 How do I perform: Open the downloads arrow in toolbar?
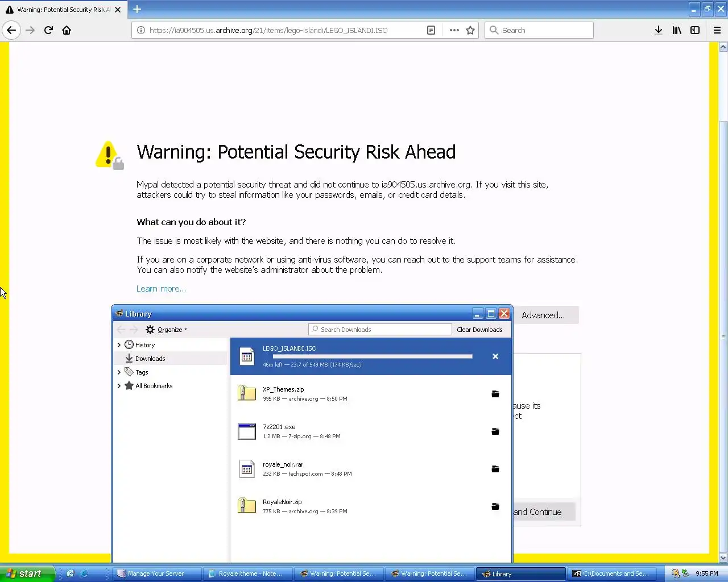click(x=658, y=30)
